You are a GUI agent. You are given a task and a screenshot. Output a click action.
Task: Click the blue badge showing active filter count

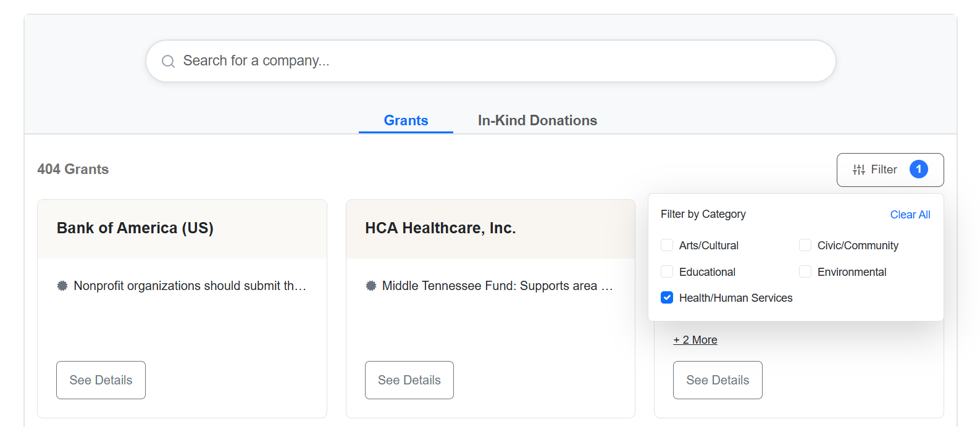(919, 168)
